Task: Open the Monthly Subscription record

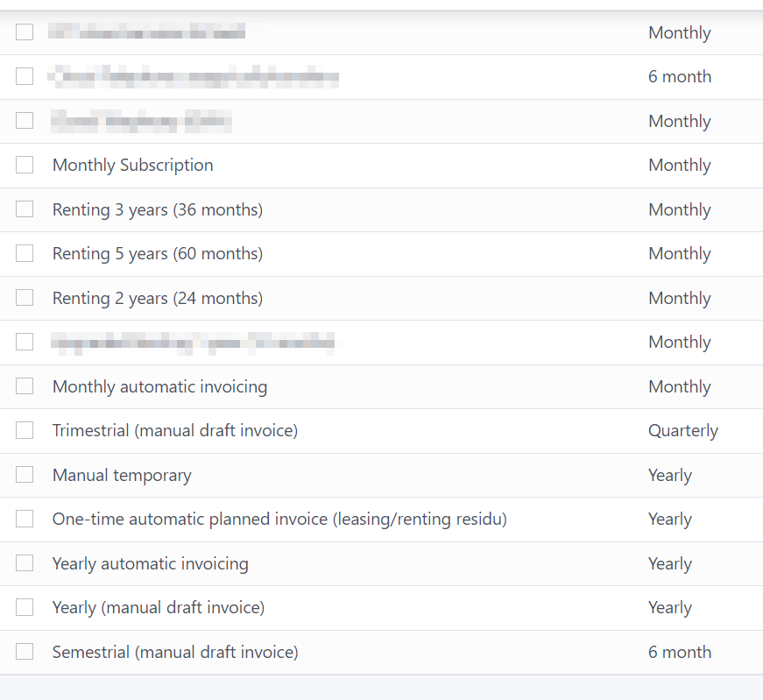Action: click(x=132, y=165)
